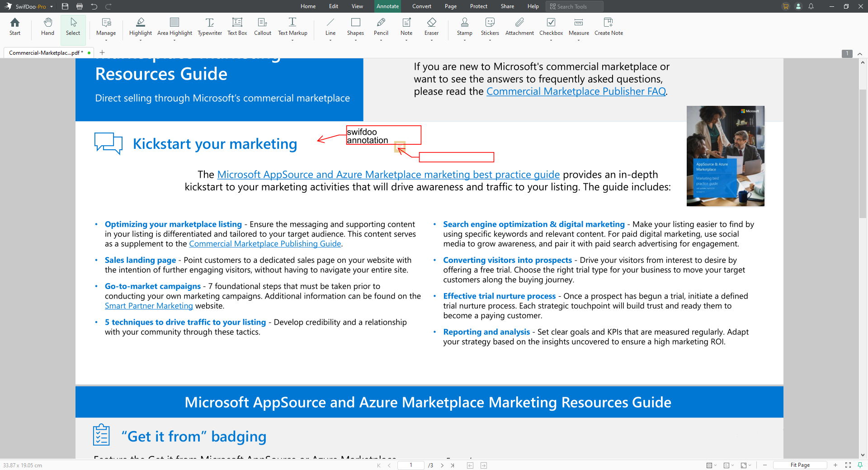Open Commercial Marketplace Publisher FAQ link
This screenshot has height=470, width=868.
tap(576, 91)
